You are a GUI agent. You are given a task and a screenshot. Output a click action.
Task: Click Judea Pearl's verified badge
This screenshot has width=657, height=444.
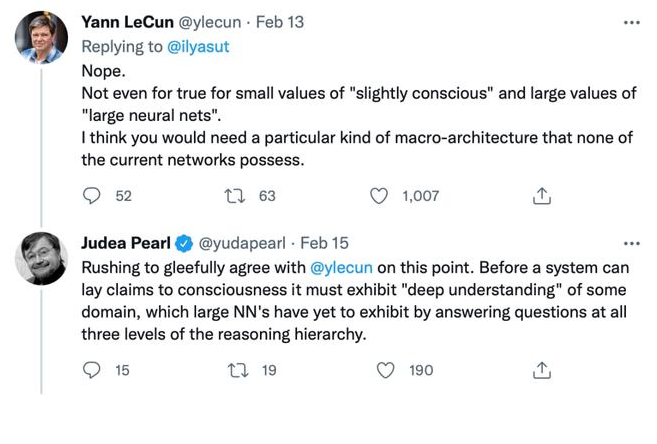[x=184, y=243]
